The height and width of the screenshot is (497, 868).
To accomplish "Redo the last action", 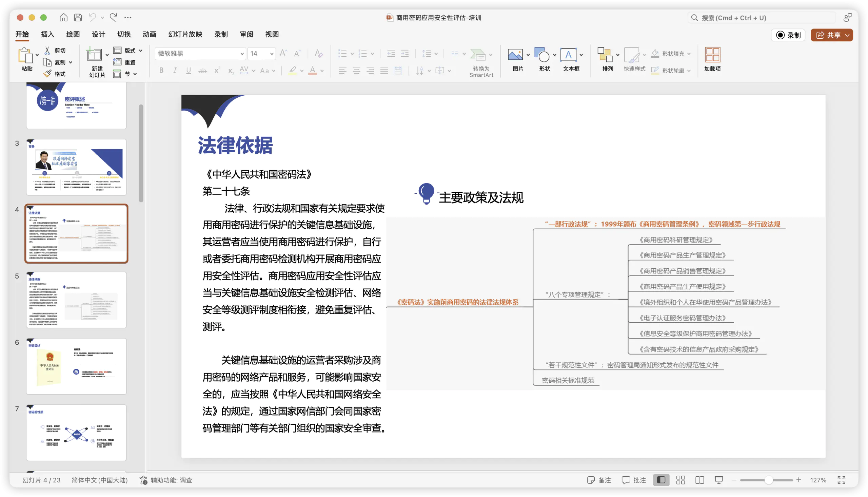I will click(x=114, y=17).
